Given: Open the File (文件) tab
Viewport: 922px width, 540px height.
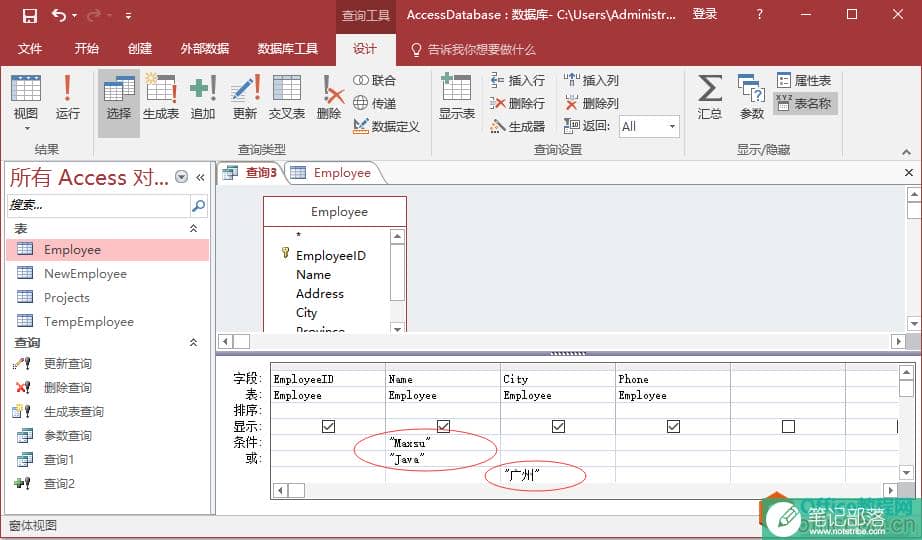Looking at the screenshot, I should click(x=29, y=49).
